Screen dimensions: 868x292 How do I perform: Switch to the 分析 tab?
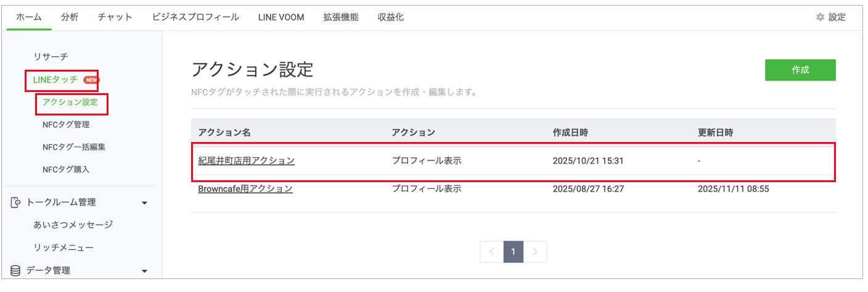click(x=70, y=17)
